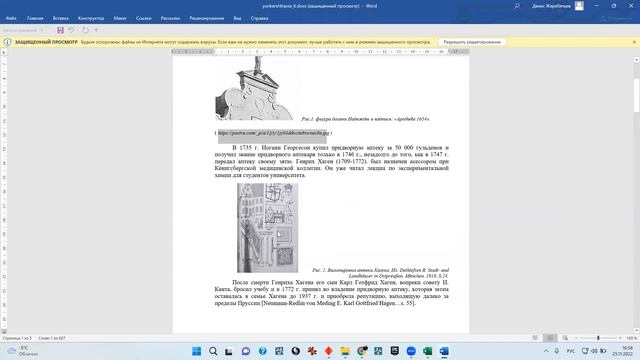Click the horizontal ruler above the page
Image resolution: width=640 pixels, height=360 pixels.
[x=320, y=52]
